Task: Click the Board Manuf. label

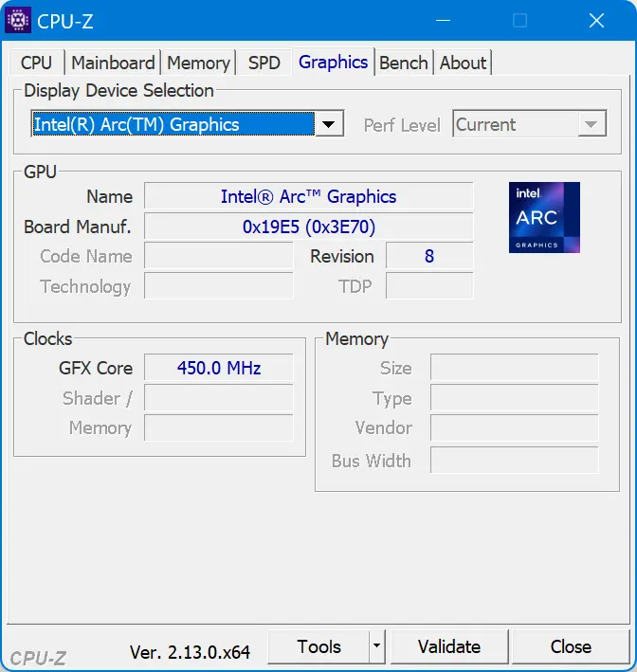Action: pos(78,227)
